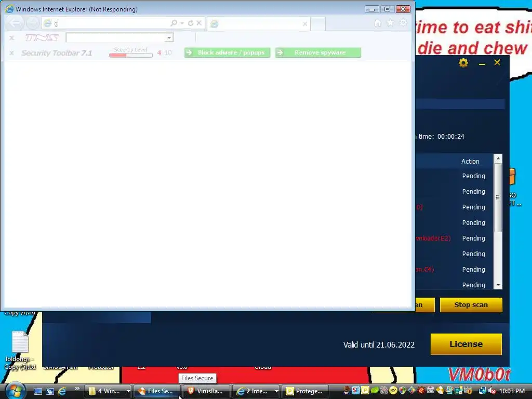
Task: Open a new tab in Internet Explorer
Action: pos(318,24)
